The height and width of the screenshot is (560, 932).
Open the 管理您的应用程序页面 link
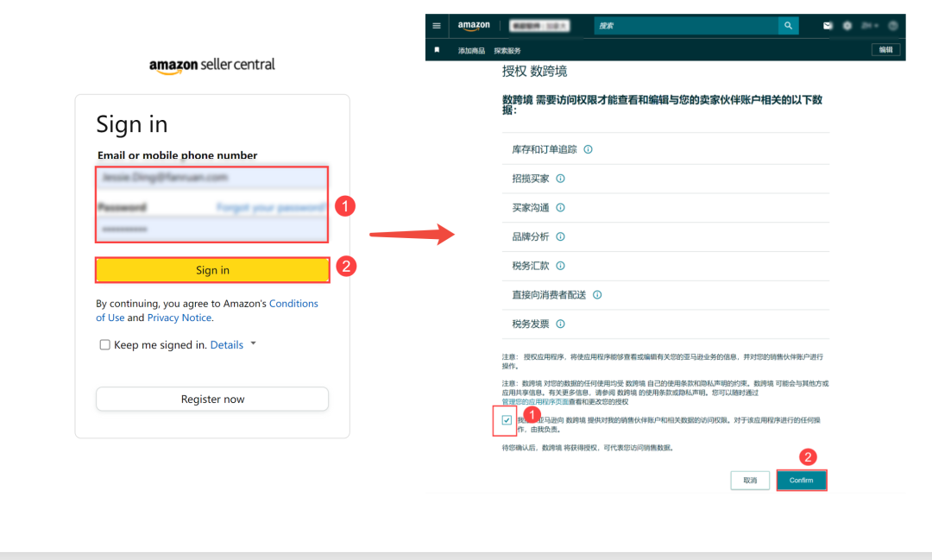coord(535,402)
